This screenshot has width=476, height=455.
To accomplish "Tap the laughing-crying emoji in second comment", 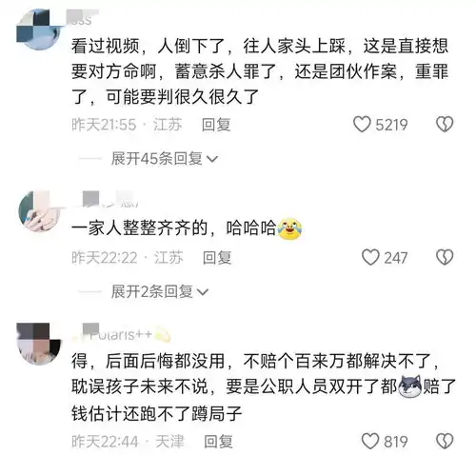I will (289, 227).
